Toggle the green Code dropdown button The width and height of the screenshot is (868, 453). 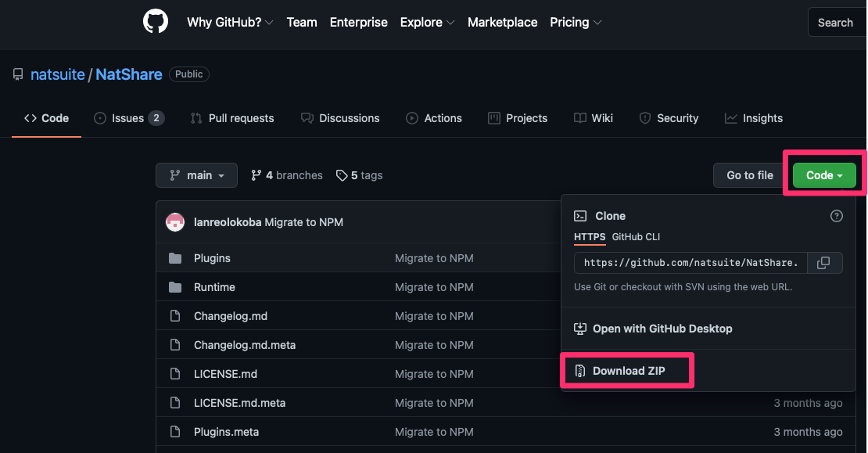click(824, 175)
